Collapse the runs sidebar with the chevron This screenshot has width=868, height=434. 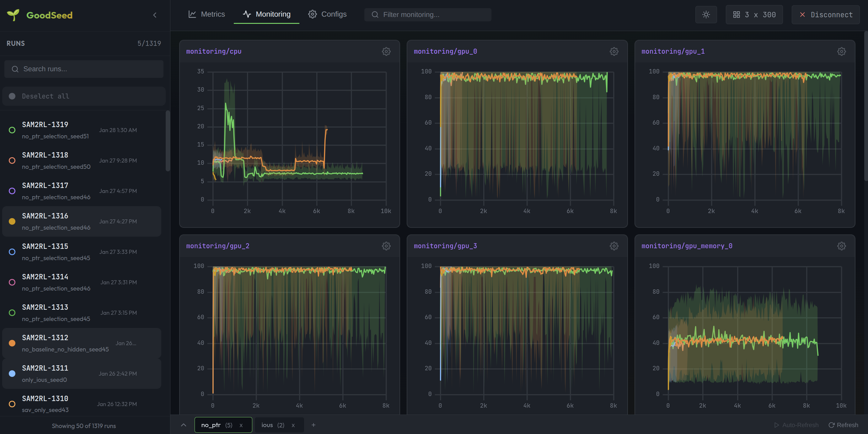click(x=155, y=15)
